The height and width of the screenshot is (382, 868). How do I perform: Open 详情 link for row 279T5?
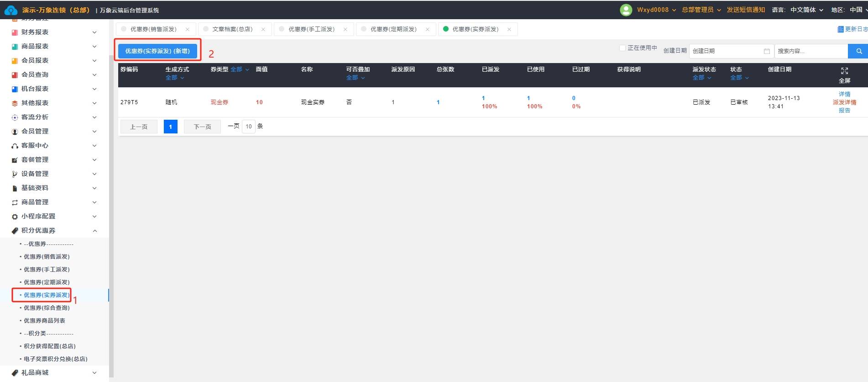point(844,94)
